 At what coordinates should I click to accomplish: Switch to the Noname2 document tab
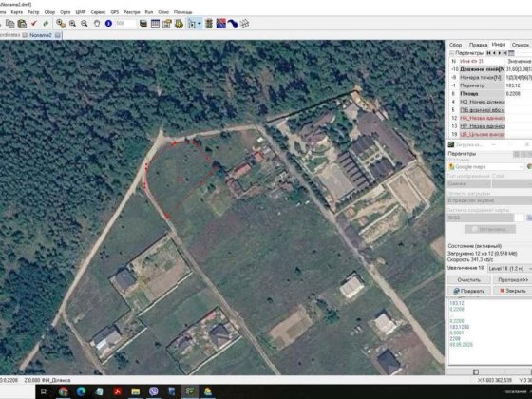click(41, 35)
